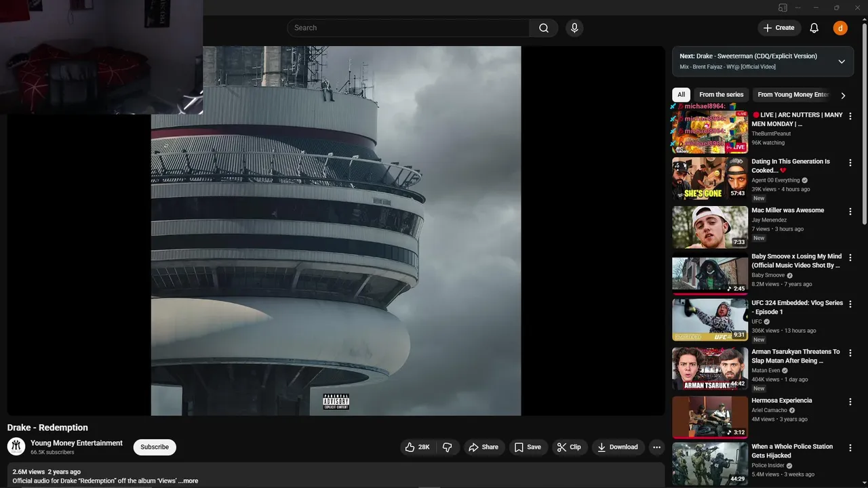Open browser more options in title bar
Viewport: 868px width, 488px height.
point(797,7)
